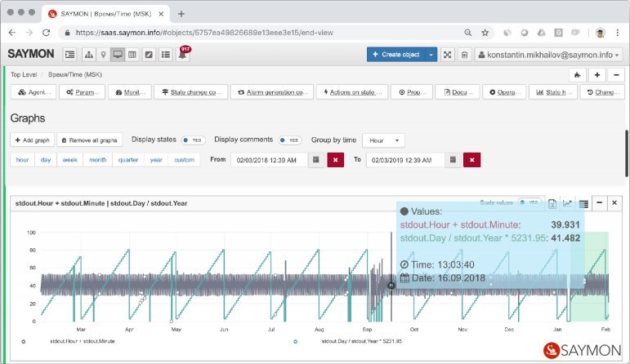The width and height of the screenshot is (630, 364).
Task: Open the graph legend lines icon
Action: 583,204
